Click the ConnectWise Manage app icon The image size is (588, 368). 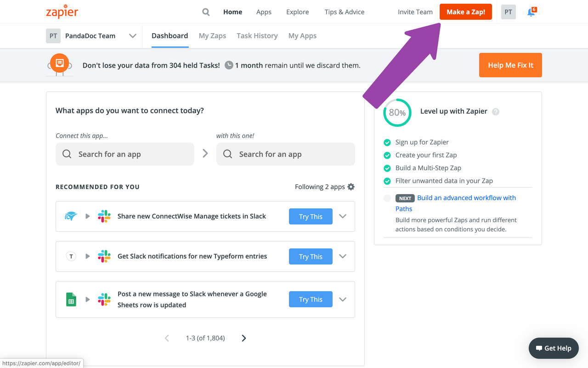pyautogui.click(x=71, y=216)
